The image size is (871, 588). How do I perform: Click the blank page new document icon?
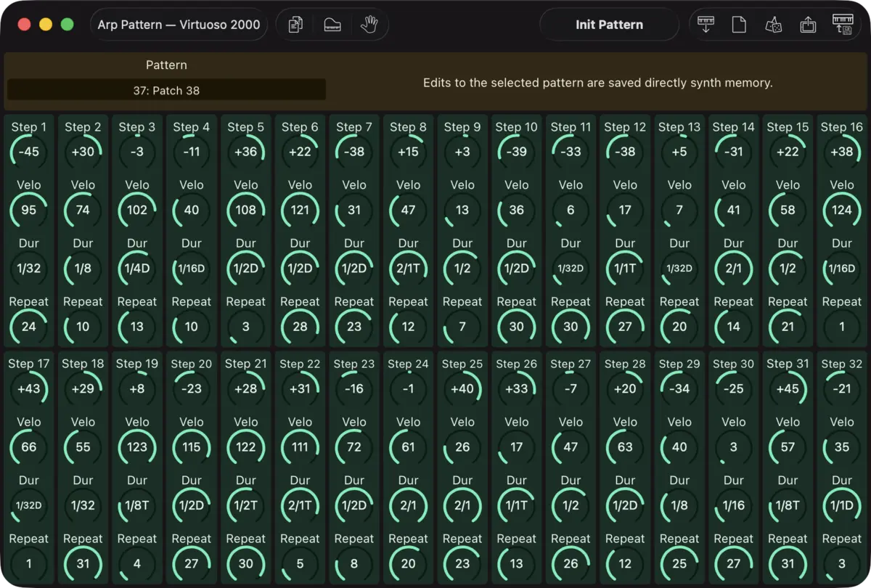[739, 25]
